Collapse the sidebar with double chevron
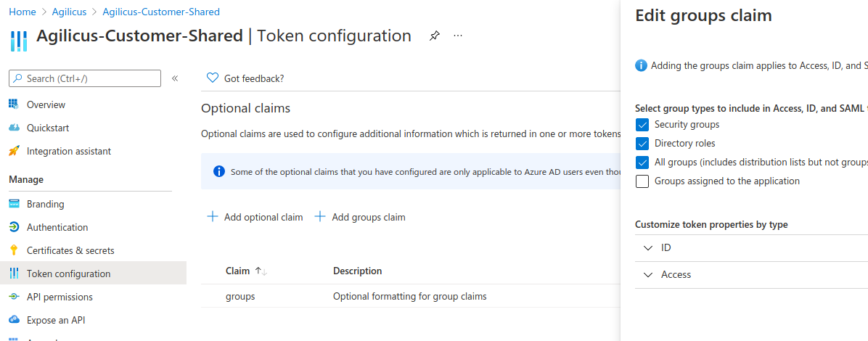Viewport: 868px width, 341px height. (175, 78)
